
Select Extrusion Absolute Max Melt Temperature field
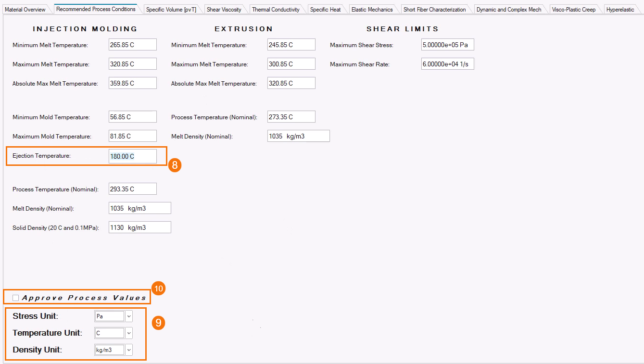tap(291, 83)
